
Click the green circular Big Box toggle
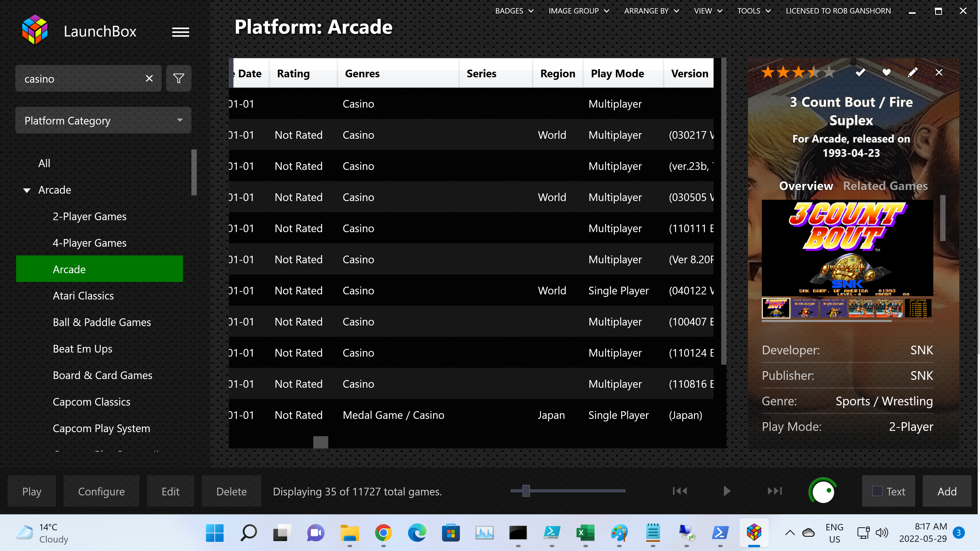(x=823, y=491)
